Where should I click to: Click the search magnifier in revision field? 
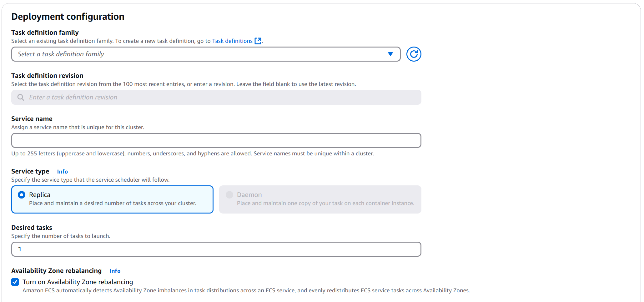21,97
